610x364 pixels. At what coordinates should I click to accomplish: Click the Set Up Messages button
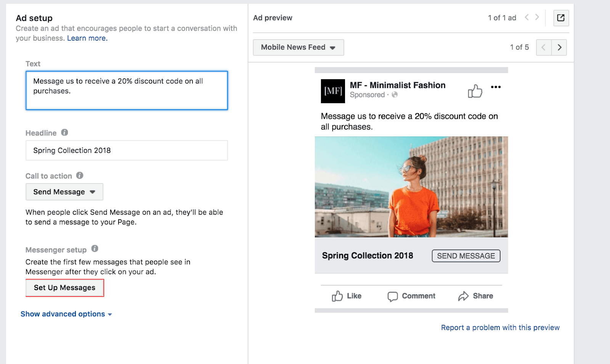point(64,288)
